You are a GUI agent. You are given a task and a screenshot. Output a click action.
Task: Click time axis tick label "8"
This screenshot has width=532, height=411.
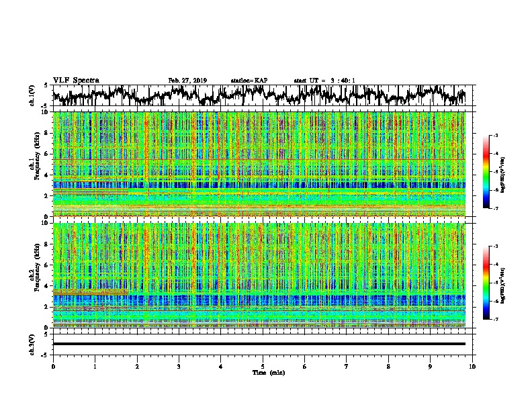tap(388, 367)
